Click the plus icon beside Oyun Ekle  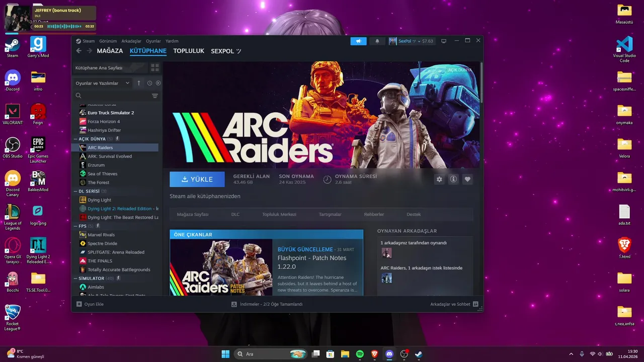(79, 304)
